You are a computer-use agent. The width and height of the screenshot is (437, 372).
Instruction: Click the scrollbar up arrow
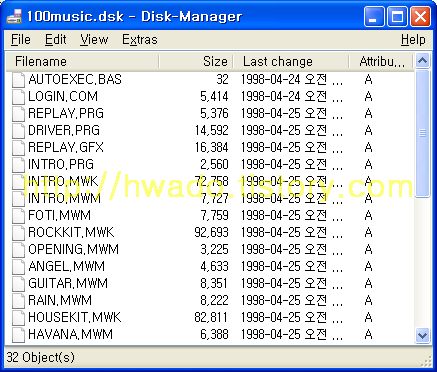(x=423, y=61)
